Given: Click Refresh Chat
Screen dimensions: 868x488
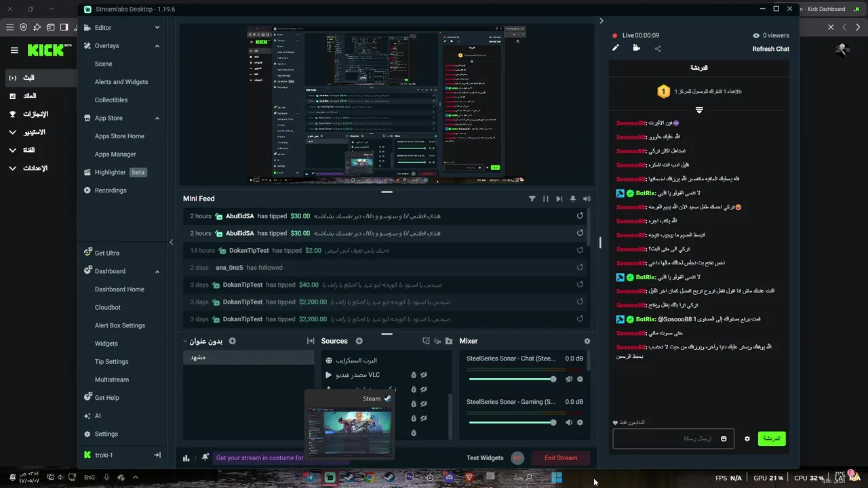Looking at the screenshot, I should 770,49.
